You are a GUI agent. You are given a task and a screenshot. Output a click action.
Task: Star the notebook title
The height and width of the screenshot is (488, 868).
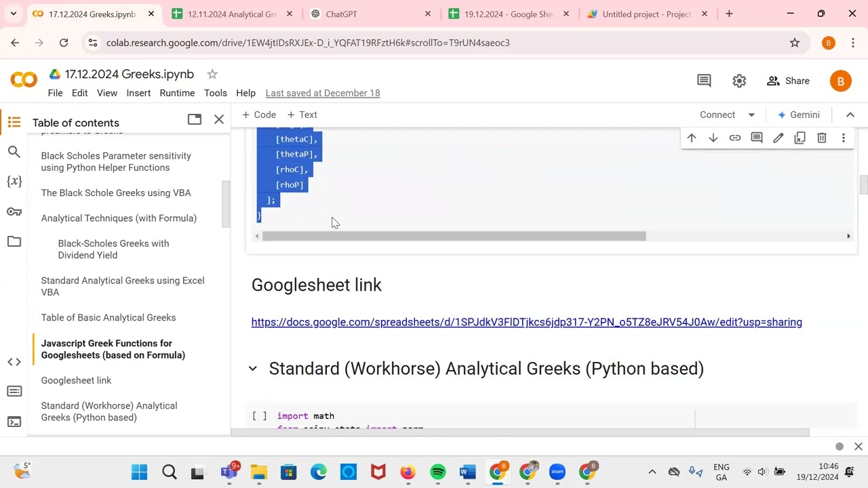(212, 74)
